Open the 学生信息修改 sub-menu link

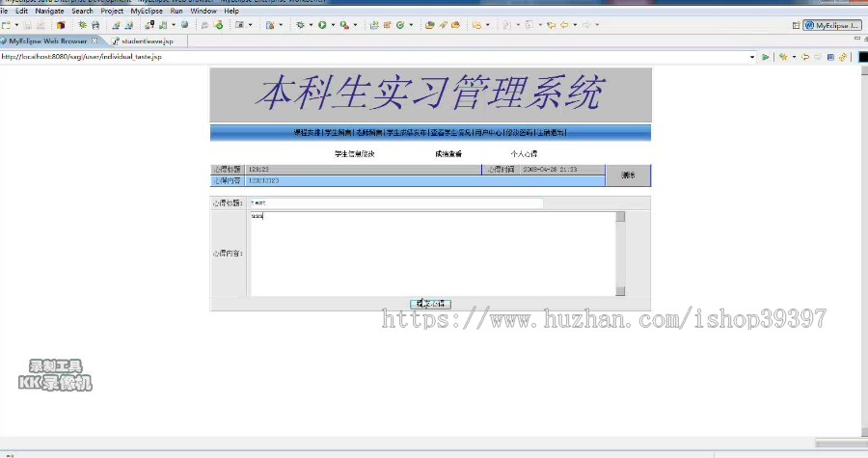click(x=355, y=153)
